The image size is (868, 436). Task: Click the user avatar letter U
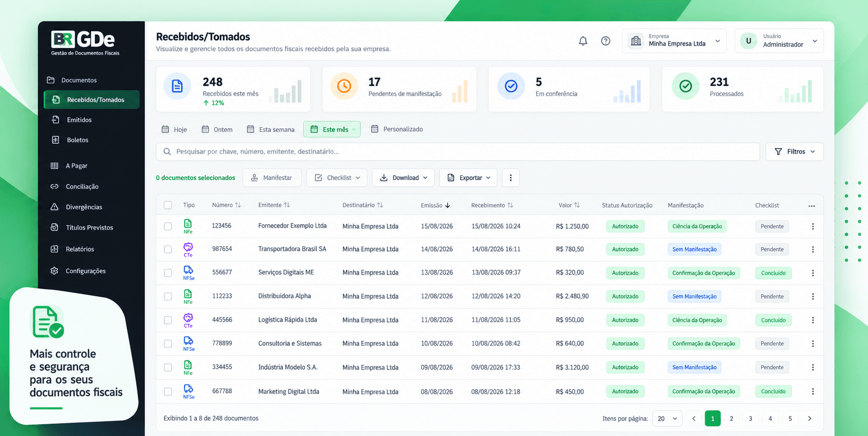tap(749, 41)
